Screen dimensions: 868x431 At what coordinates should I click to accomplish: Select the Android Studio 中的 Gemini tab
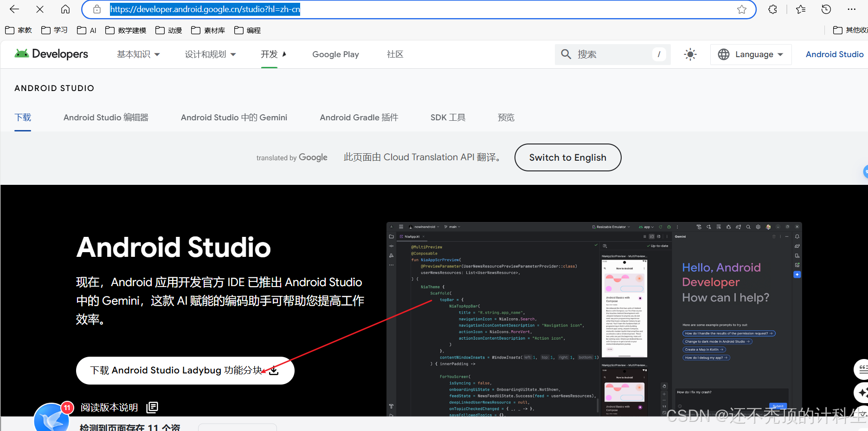point(234,118)
